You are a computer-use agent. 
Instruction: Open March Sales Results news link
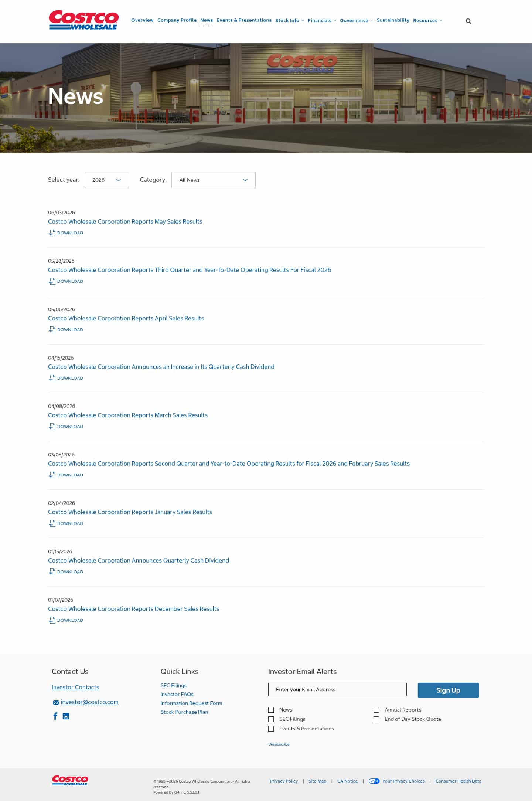[128, 415]
